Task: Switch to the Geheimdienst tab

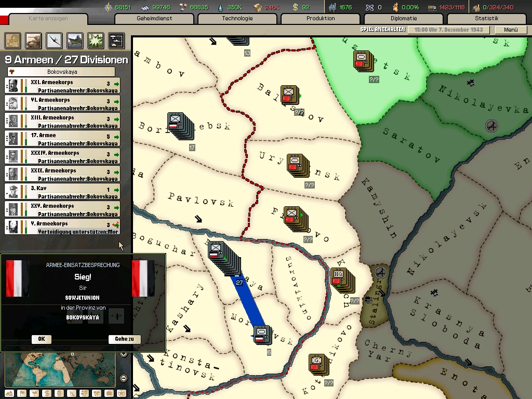Action: [x=154, y=19]
